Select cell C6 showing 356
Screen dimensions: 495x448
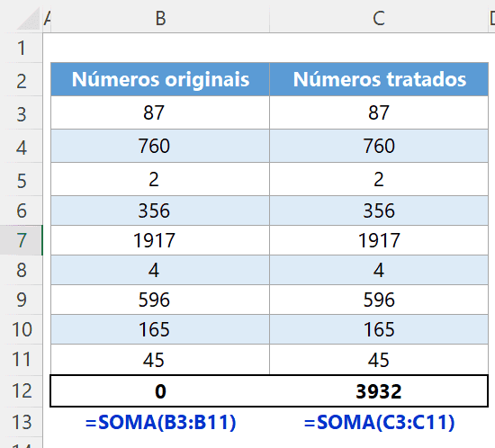tap(379, 211)
